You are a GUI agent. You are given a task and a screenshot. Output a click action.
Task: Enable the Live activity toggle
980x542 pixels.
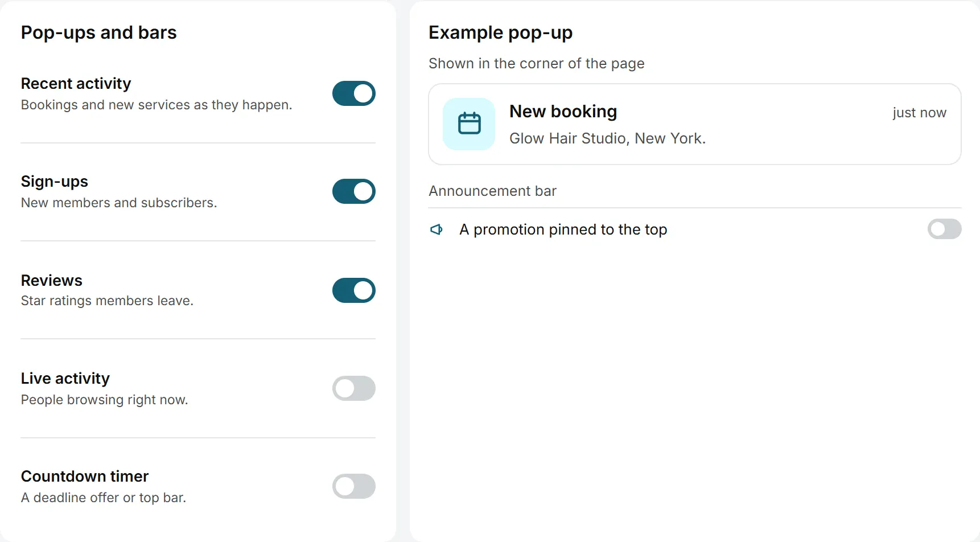click(354, 388)
